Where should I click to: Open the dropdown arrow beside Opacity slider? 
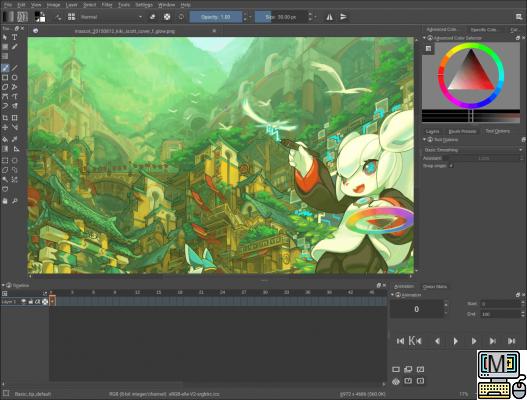[x=250, y=17]
